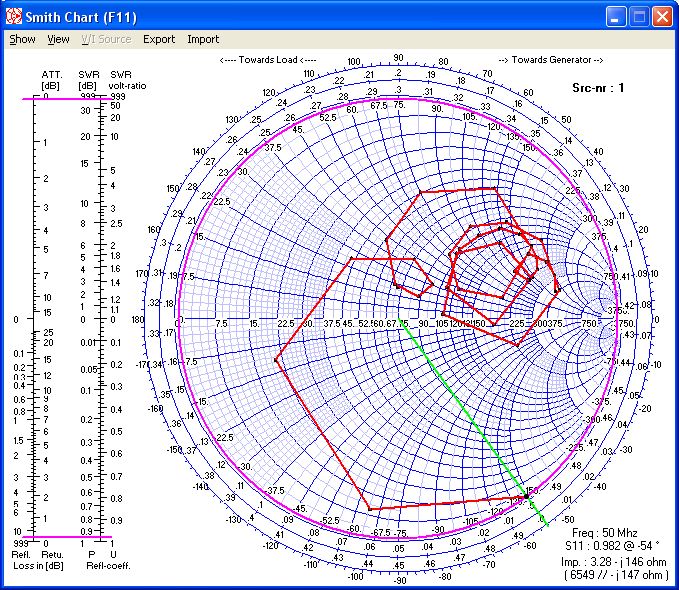Maximize the Smith Chart window

pos(639,17)
